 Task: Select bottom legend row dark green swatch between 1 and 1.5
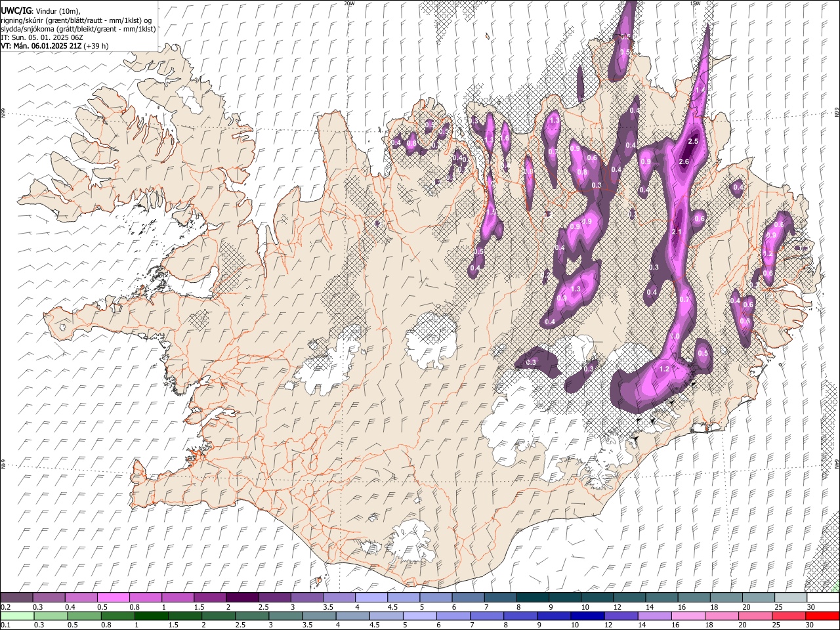pyautogui.click(x=151, y=616)
